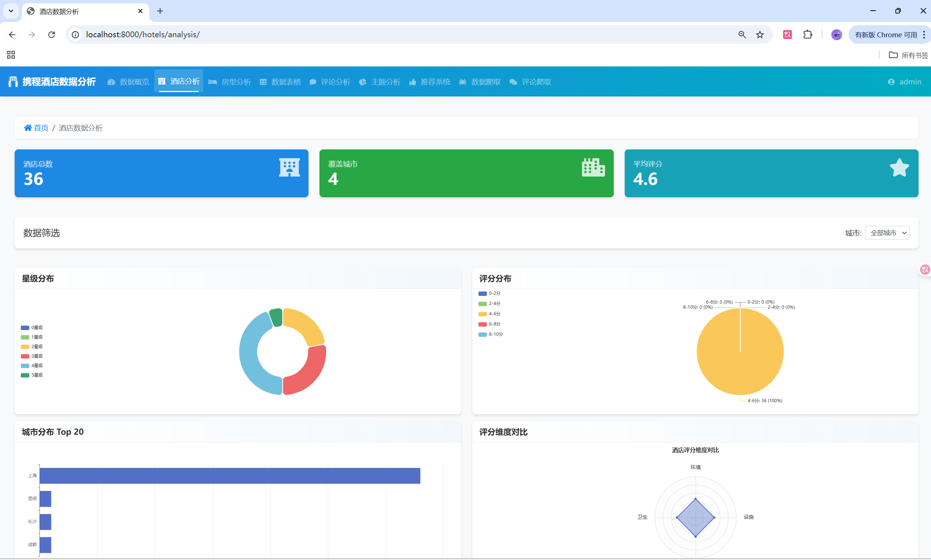Click the page reload icon

pos(52,35)
